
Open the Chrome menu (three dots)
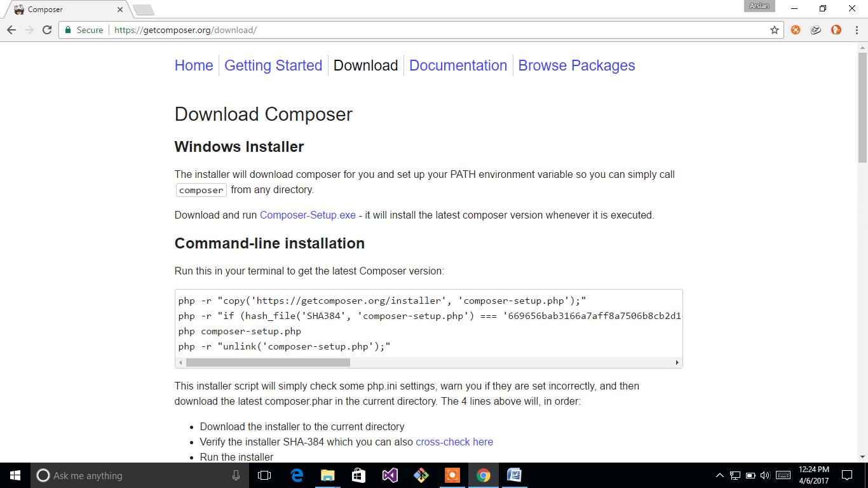point(856,30)
